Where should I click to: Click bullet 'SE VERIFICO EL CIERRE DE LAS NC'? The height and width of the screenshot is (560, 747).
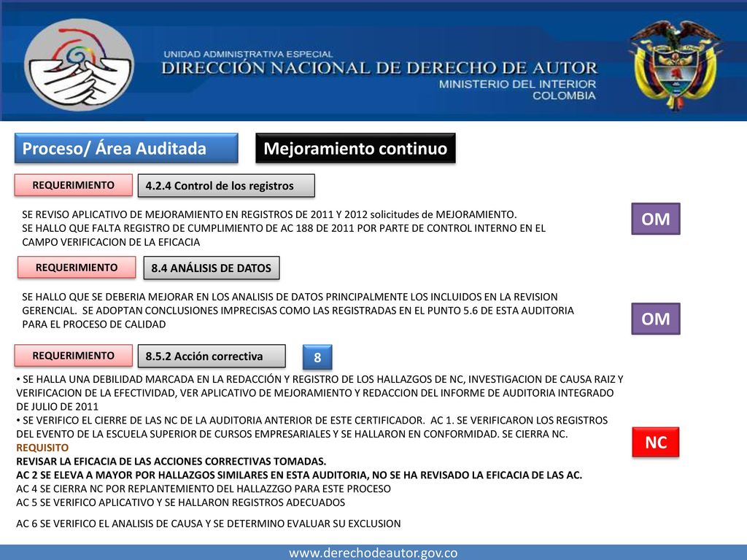point(312,421)
